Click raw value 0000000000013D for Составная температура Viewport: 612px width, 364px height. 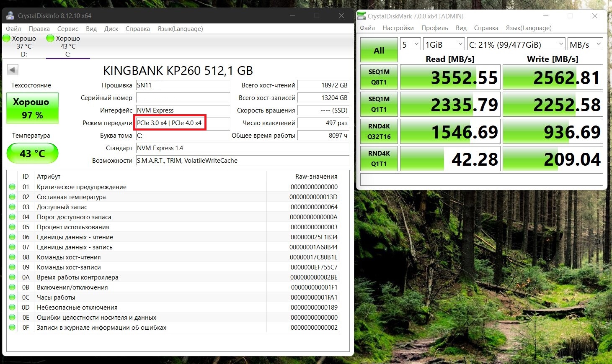click(x=313, y=197)
